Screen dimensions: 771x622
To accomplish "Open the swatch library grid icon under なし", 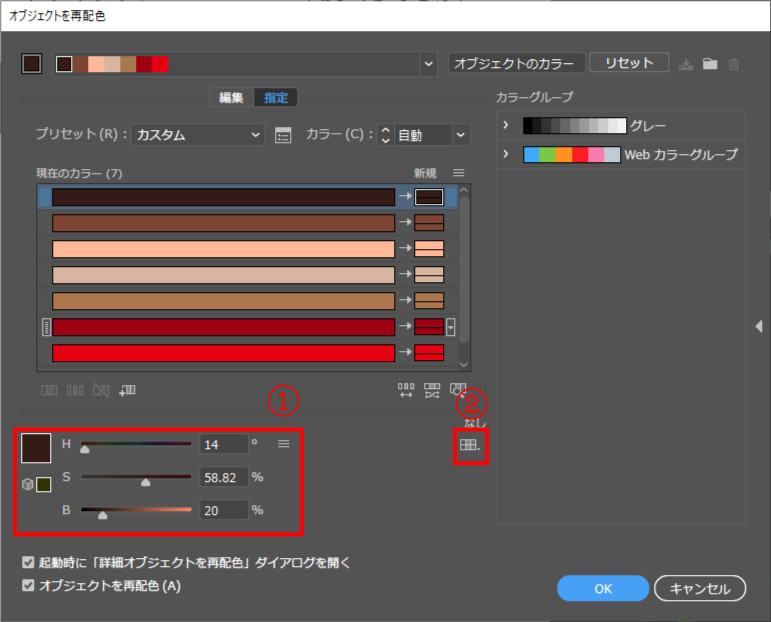I will click(x=469, y=444).
